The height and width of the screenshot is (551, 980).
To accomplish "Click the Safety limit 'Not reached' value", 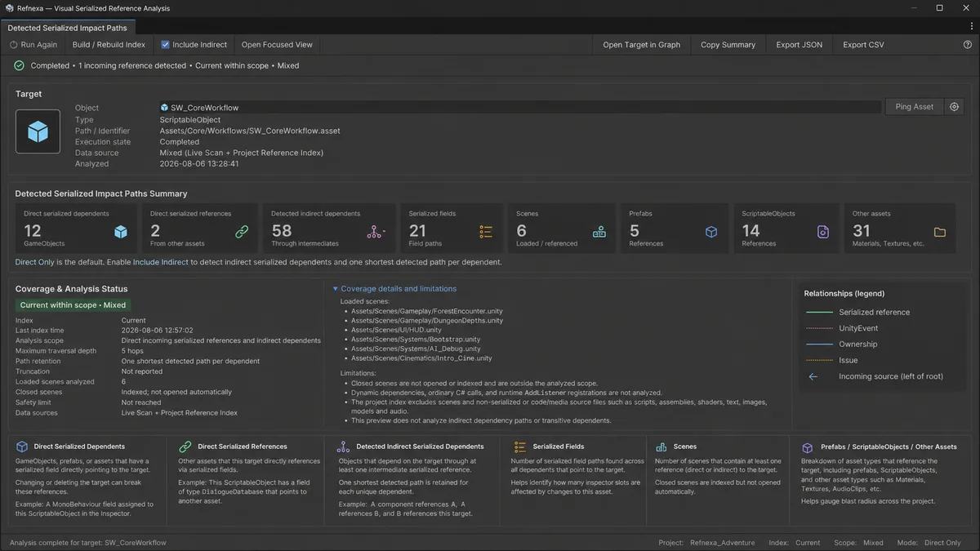I will click(x=141, y=402).
